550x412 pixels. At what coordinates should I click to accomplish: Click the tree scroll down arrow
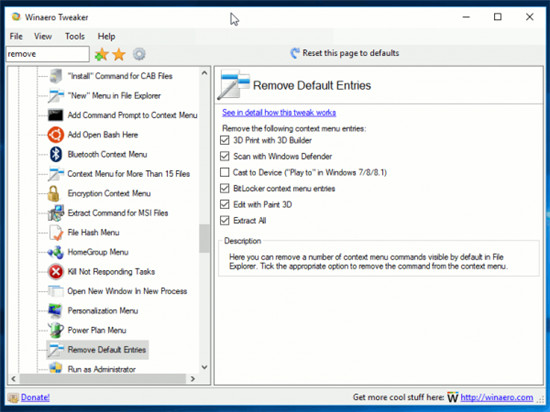tap(204, 367)
